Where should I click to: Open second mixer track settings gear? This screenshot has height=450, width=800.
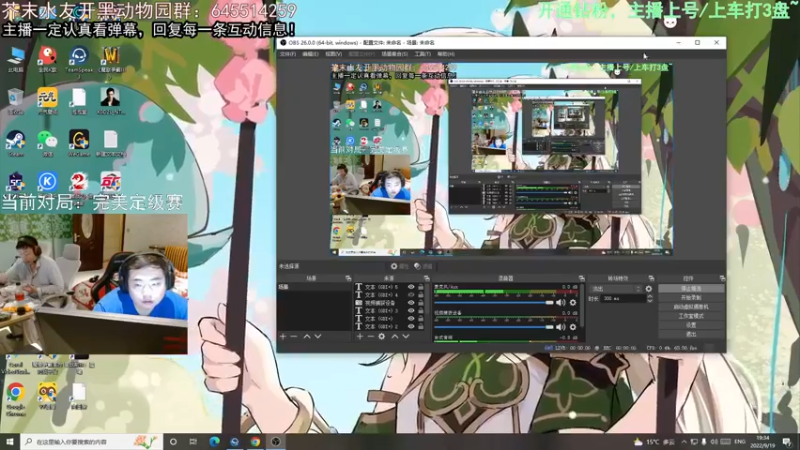[573, 327]
